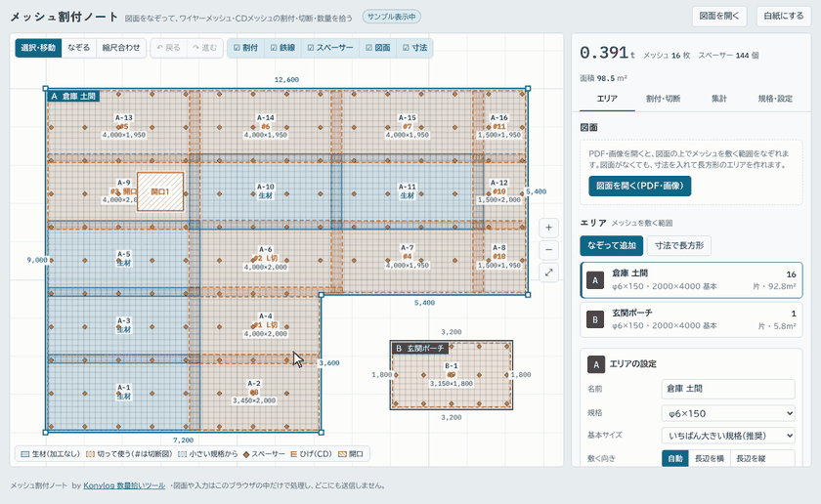Click the A badge on 倉庫 土間 area card
821x504 pixels.
595,280
